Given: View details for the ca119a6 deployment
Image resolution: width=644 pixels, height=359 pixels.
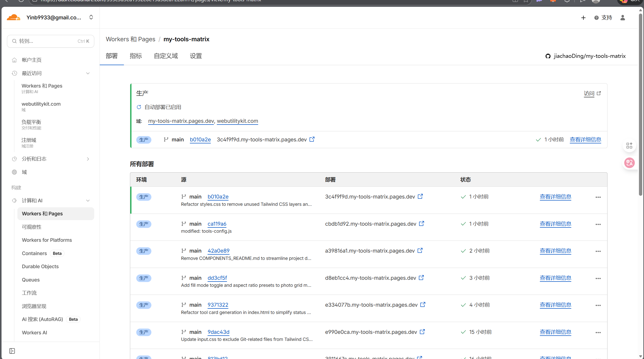Looking at the screenshot, I should click(555, 224).
